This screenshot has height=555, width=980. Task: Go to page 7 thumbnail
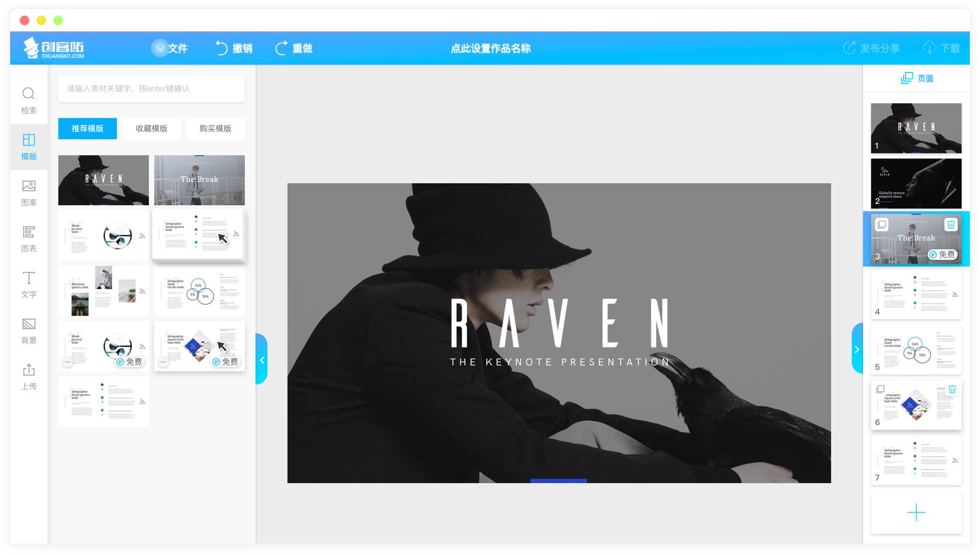[916, 460]
